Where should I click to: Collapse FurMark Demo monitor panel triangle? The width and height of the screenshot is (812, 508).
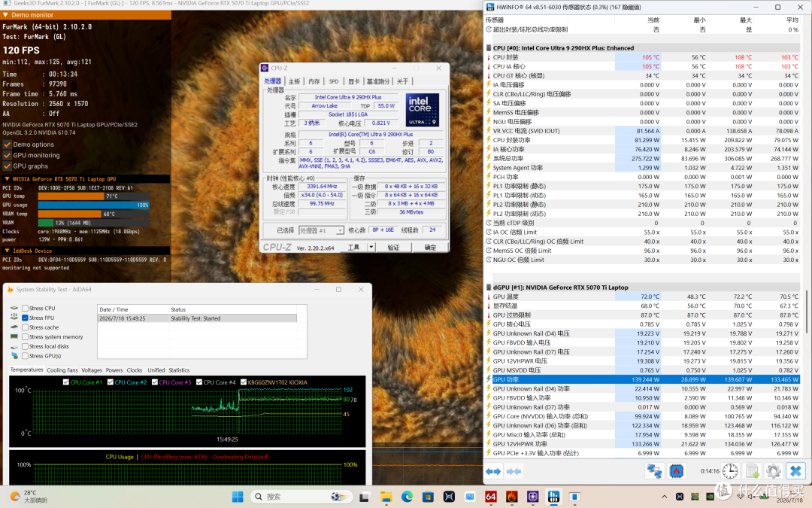6,15
